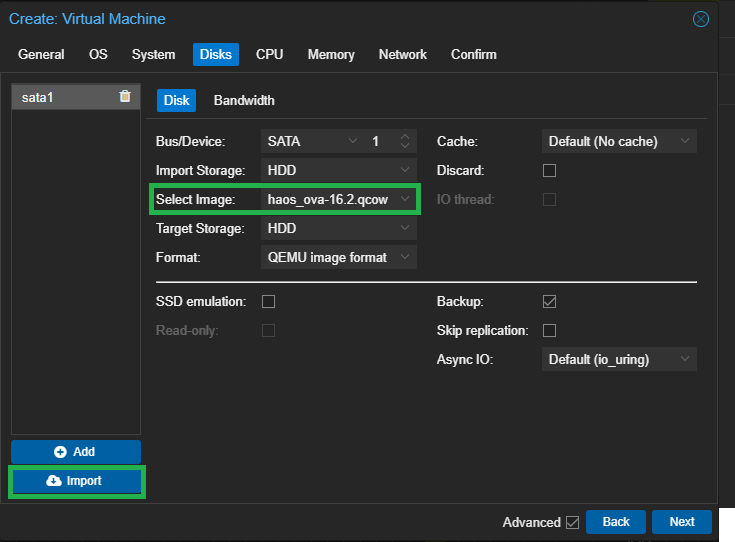Click the Add disk button
Image resolution: width=735 pixels, height=542 pixels.
76,452
